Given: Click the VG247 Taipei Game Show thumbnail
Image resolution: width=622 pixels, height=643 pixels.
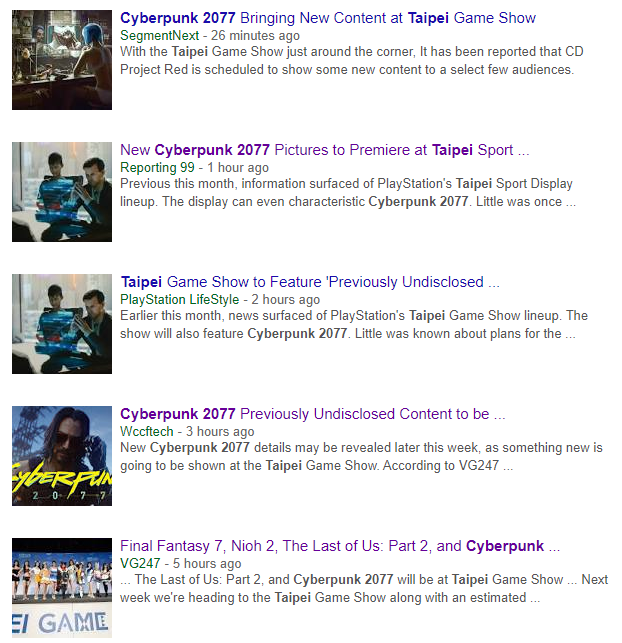Looking at the screenshot, I should point(62,588).
